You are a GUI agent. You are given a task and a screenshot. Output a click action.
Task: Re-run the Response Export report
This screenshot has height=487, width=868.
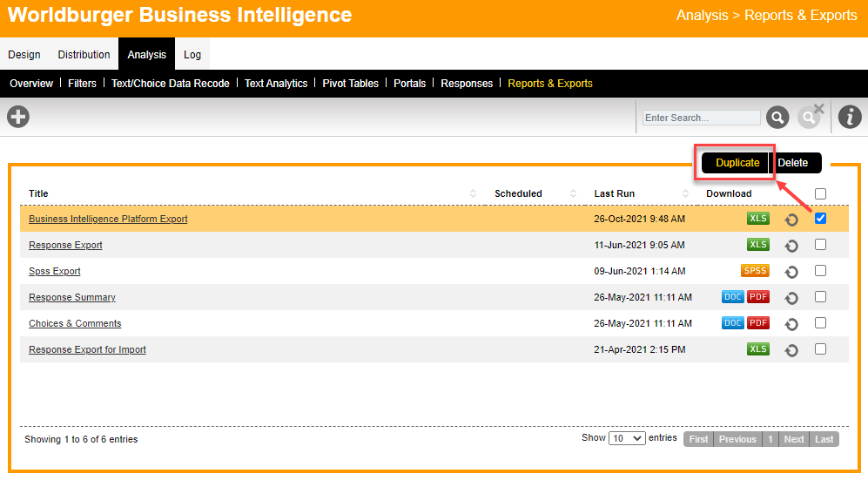pyautogui.click(x=791, y=246)
